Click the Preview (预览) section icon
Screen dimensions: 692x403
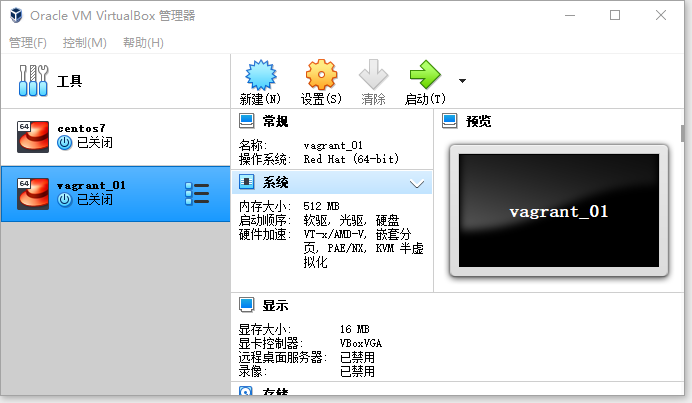(450, 121)
